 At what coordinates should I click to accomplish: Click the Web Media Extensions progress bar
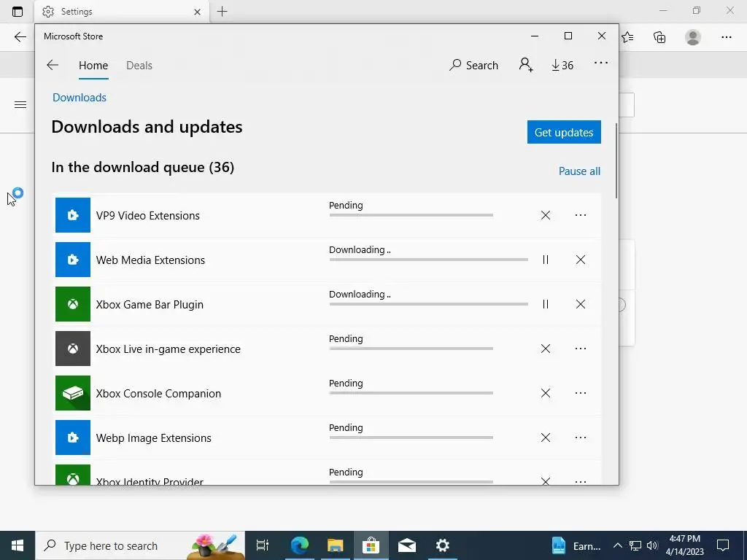point(429,260)
